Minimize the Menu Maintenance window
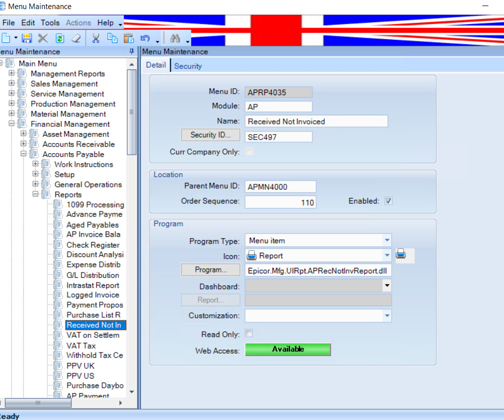The width and height of the screenshot is (504, 420). coord(485,6)
